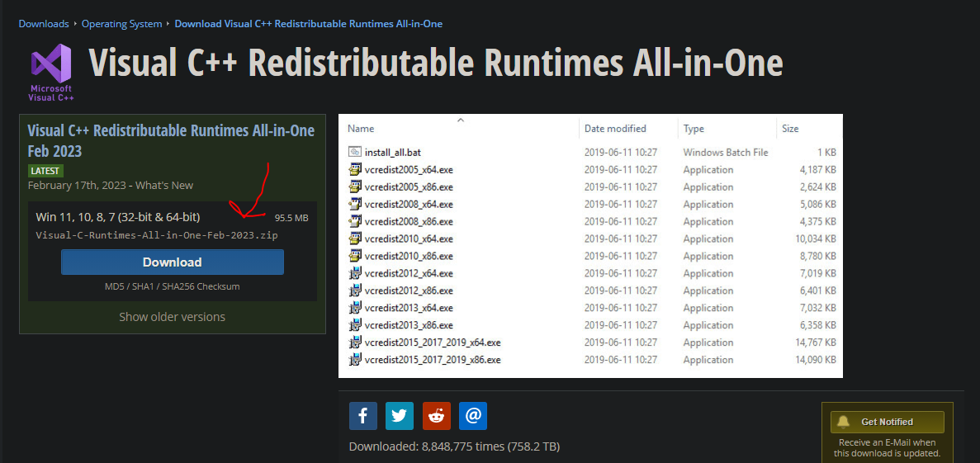Screen dimensions: 980x463
Task: Click the Feb 2023 version title link
Action: point(171,140)
